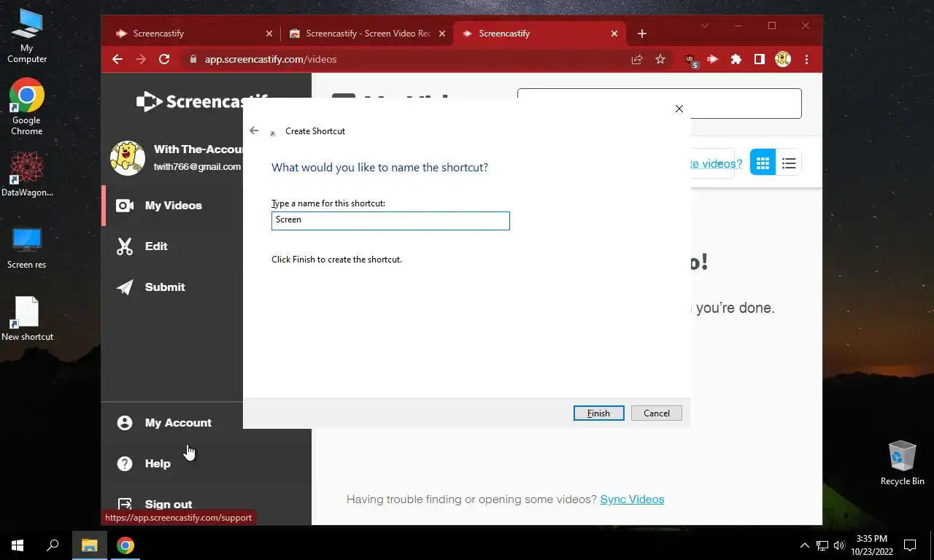Click the Help question mark icon
Viewport: 934px width, 560px height.
125,464
